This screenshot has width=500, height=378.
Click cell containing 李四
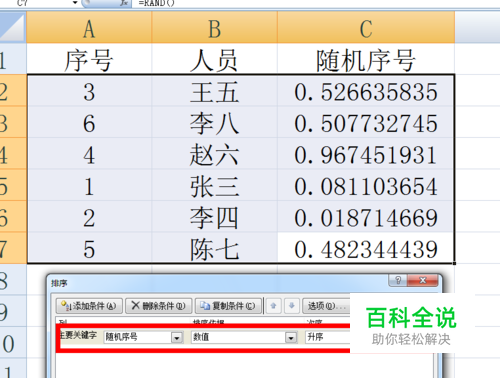(x=214, y=216)
